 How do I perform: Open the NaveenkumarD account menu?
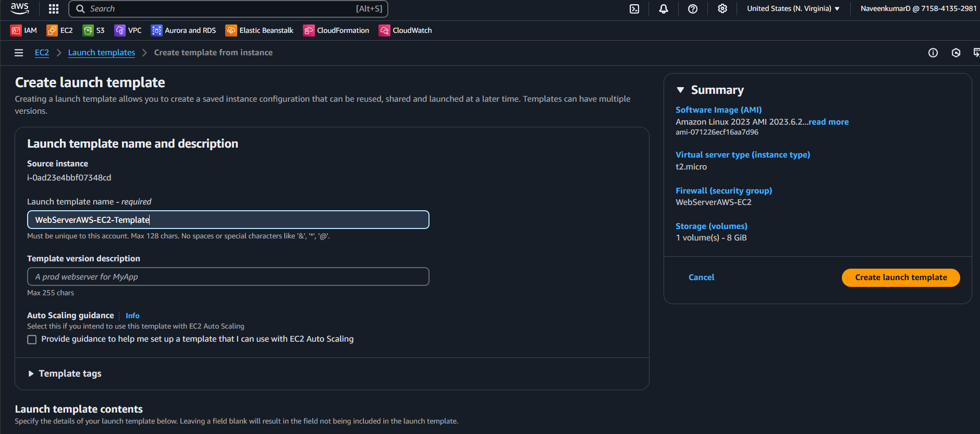pyautogui.click(x=918, y=9)
